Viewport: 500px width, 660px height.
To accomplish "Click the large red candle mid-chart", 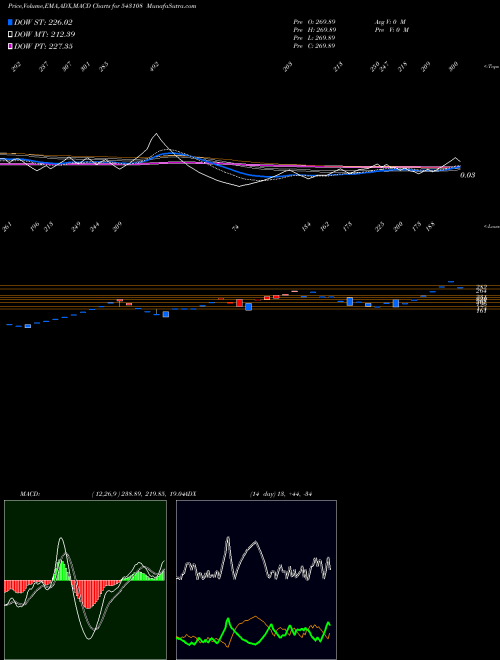I will (239, 303).
